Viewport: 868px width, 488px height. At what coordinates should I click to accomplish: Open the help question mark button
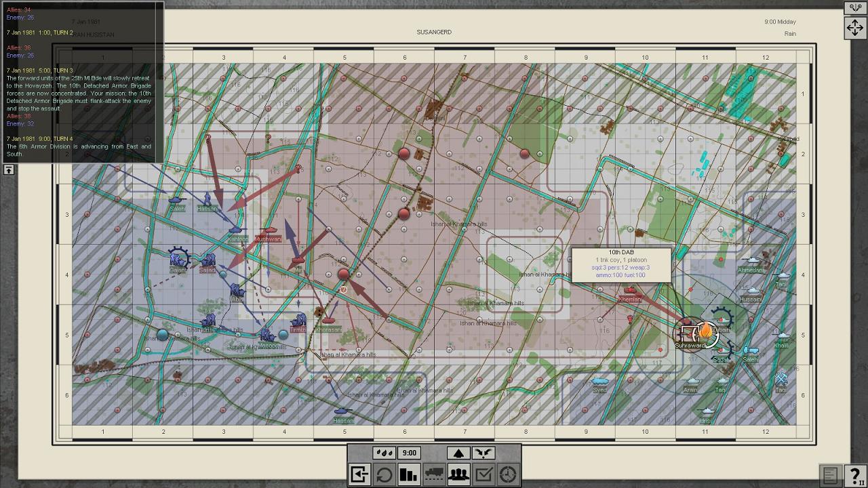point(855,475)
